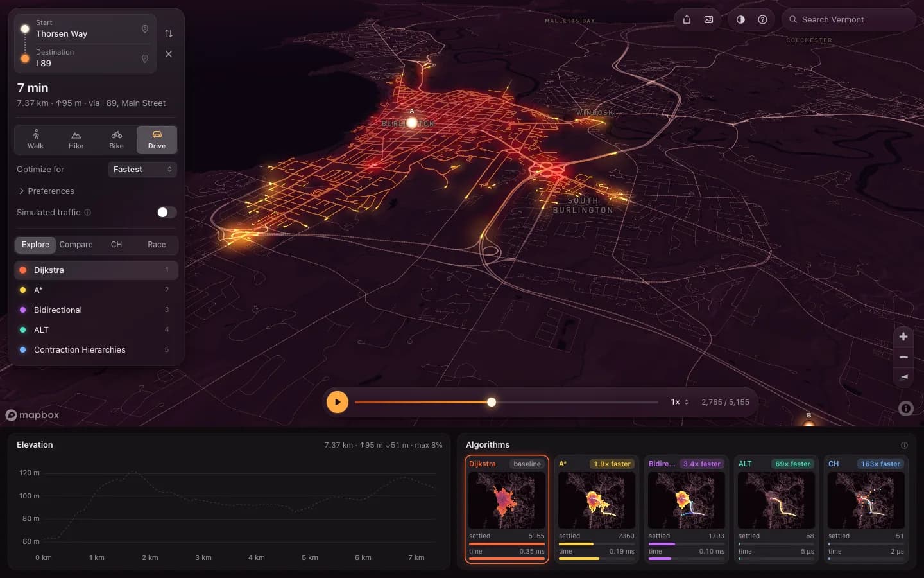This screenshot has width=924, height=578.
Task: Pick Start location pin icon for Thorsen Way
Action: 145,29
